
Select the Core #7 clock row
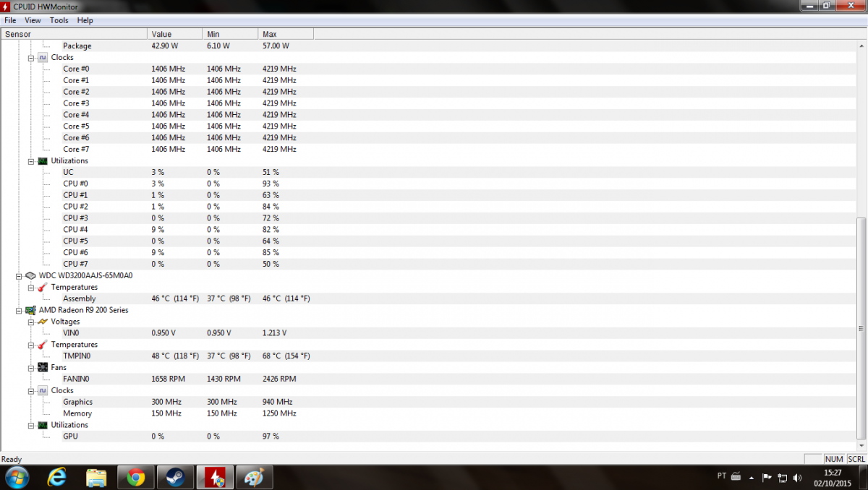click(427, 149)
